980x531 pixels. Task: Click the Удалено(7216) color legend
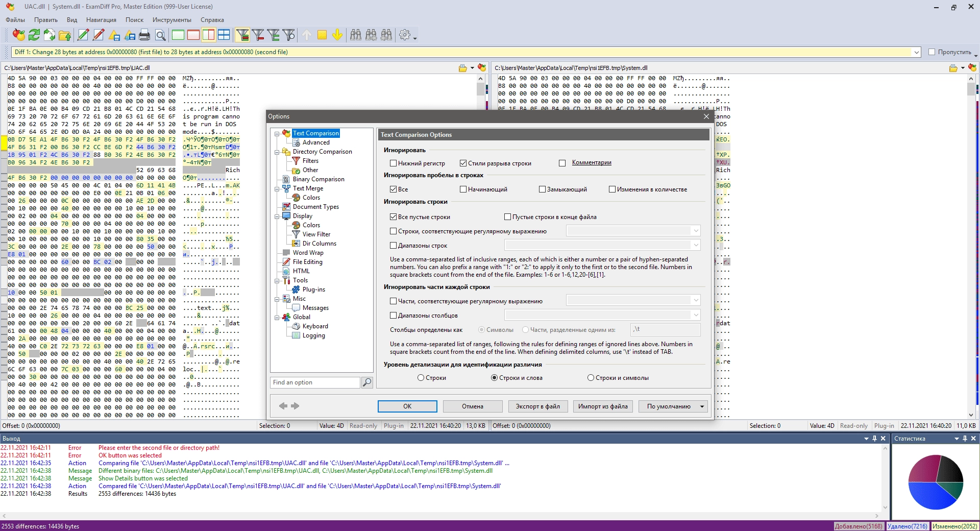(908, 526)
